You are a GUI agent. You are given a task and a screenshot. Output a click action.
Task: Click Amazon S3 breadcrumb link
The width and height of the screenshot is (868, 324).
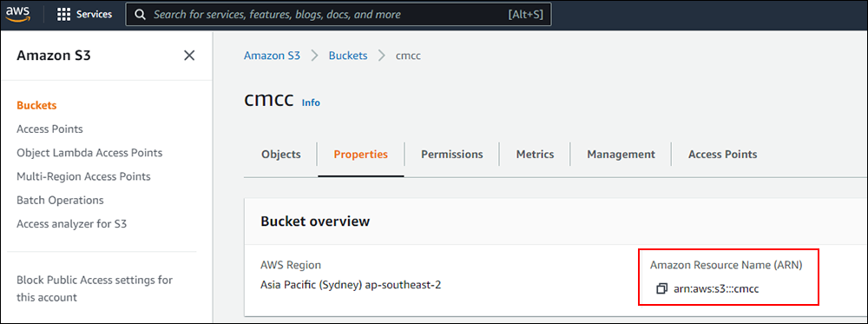[272, 56]
